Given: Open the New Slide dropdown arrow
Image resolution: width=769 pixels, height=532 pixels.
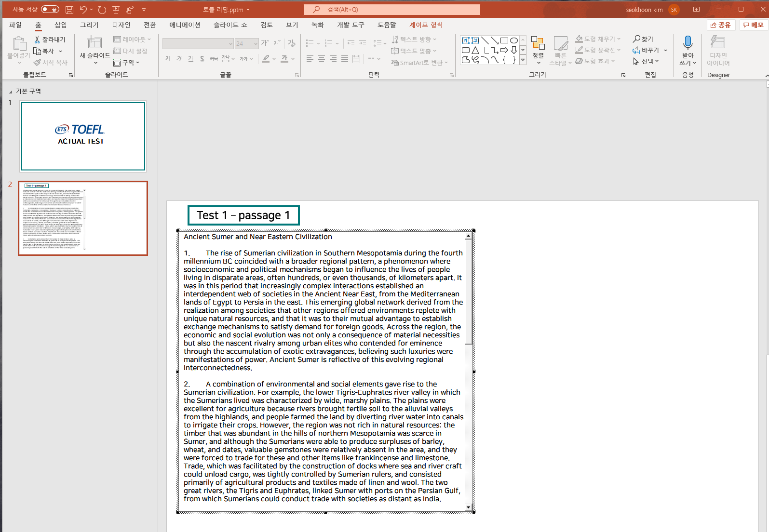Looking at the screenshot, I should click(95, 63).
